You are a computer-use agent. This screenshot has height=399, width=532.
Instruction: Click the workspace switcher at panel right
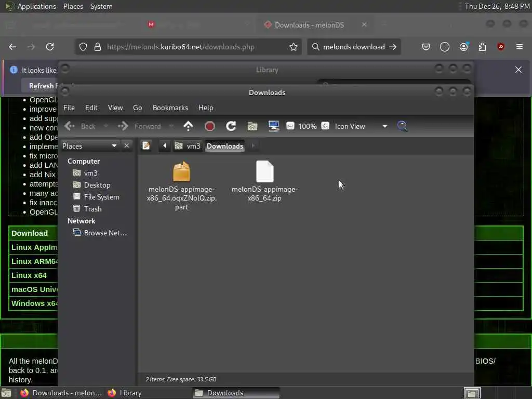point(472,393)
